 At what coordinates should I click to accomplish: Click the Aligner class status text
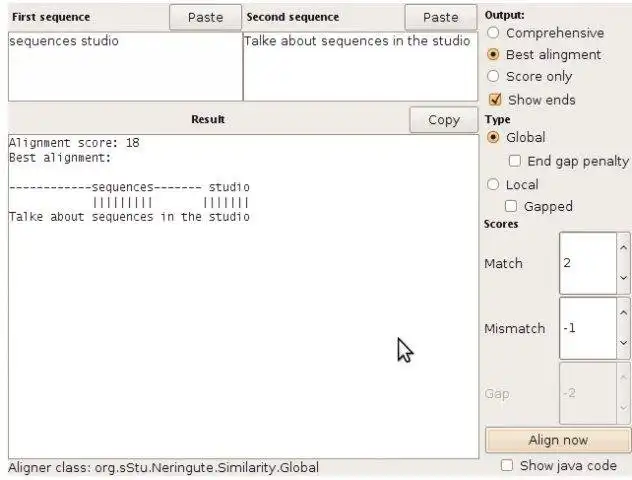point(163,468)
